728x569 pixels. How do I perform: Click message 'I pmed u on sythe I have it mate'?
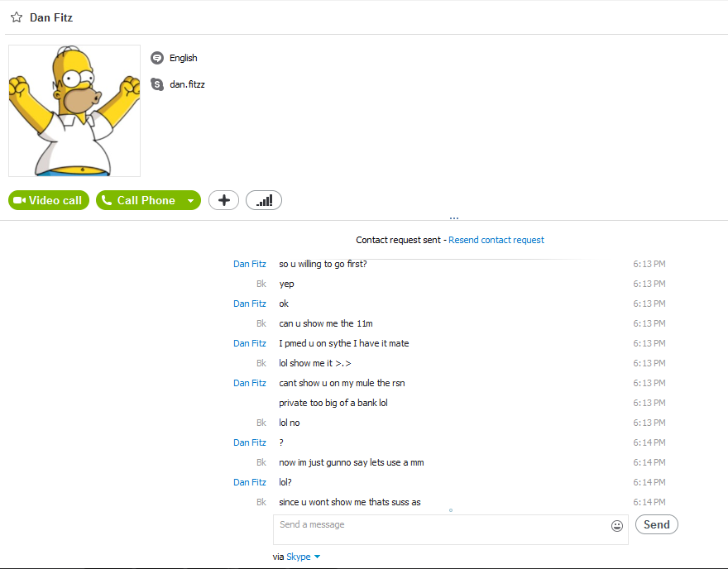tap(343, 343)
